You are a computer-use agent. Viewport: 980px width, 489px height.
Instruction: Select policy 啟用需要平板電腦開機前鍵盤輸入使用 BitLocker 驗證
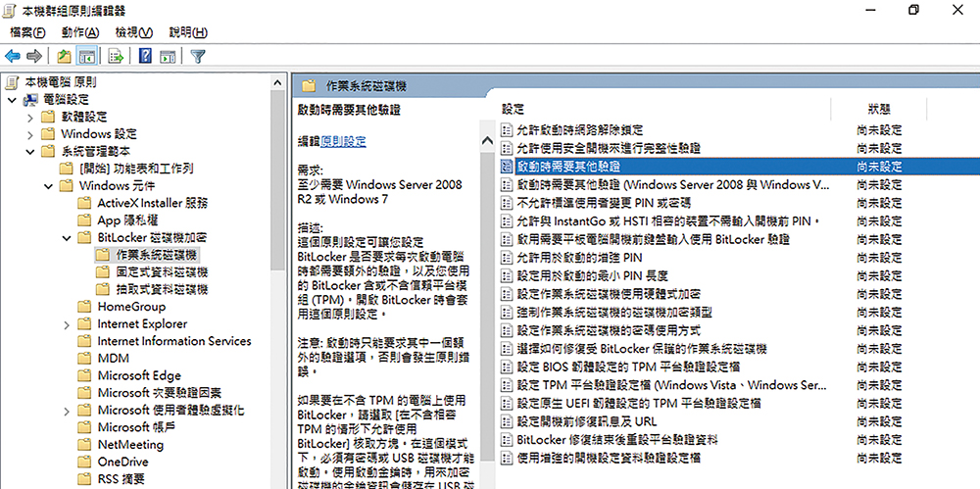(x=654, y=239)
